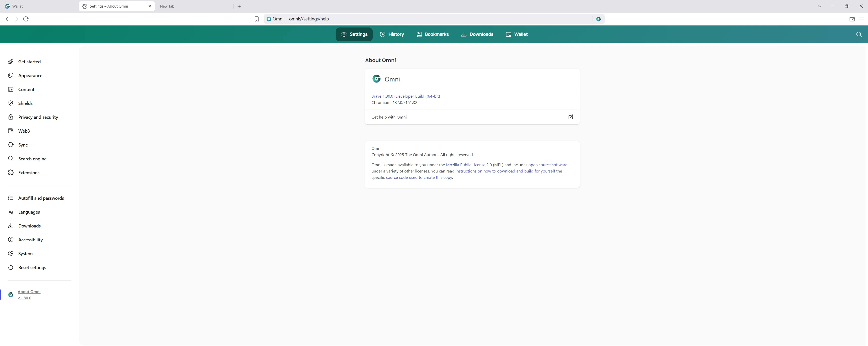The image size is (868, 346).
Task: Open external link icon for Omni help
Action: point(571,117)
